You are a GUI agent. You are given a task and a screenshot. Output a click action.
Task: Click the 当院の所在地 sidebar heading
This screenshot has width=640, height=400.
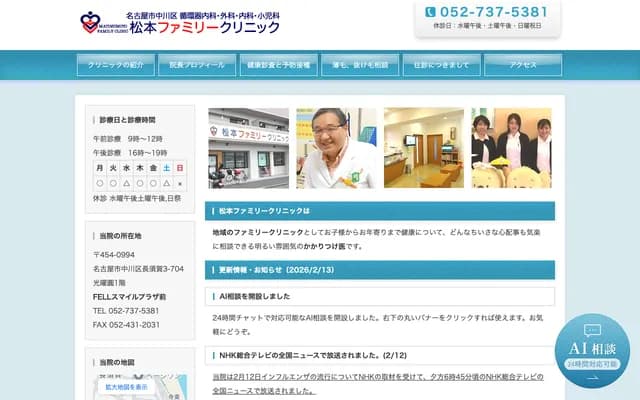point(120,236)
